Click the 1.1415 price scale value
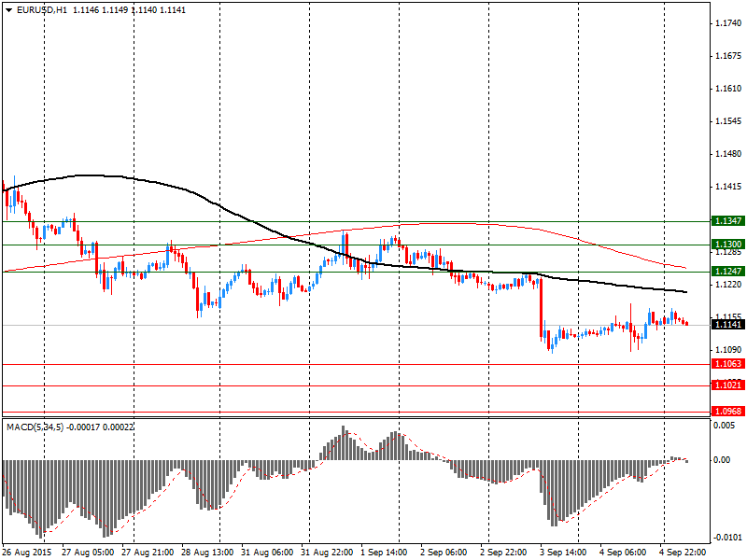 coord(729,187)
